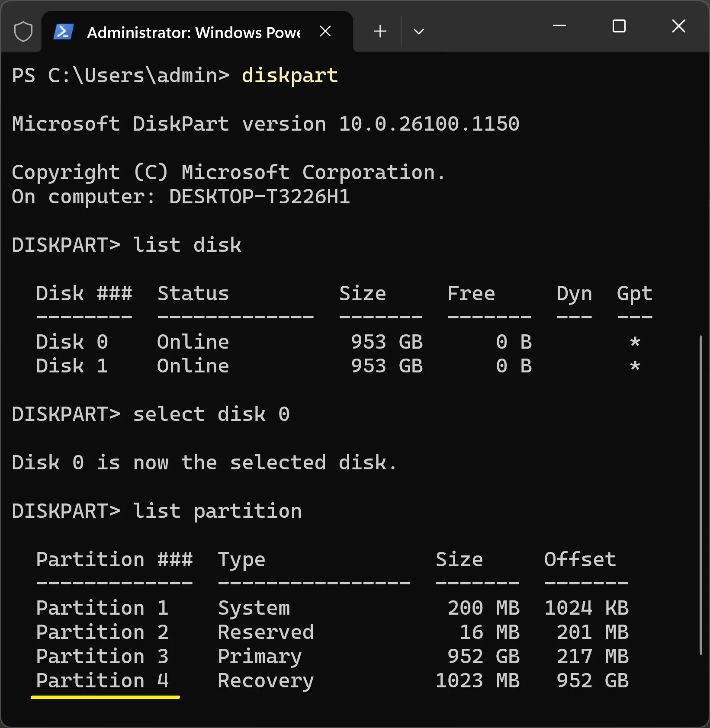Image resolution: width=710 pixels, height=728 pixels.
Task: Click the PowerShell icon on the tab
Action: (x=64, y=32)
